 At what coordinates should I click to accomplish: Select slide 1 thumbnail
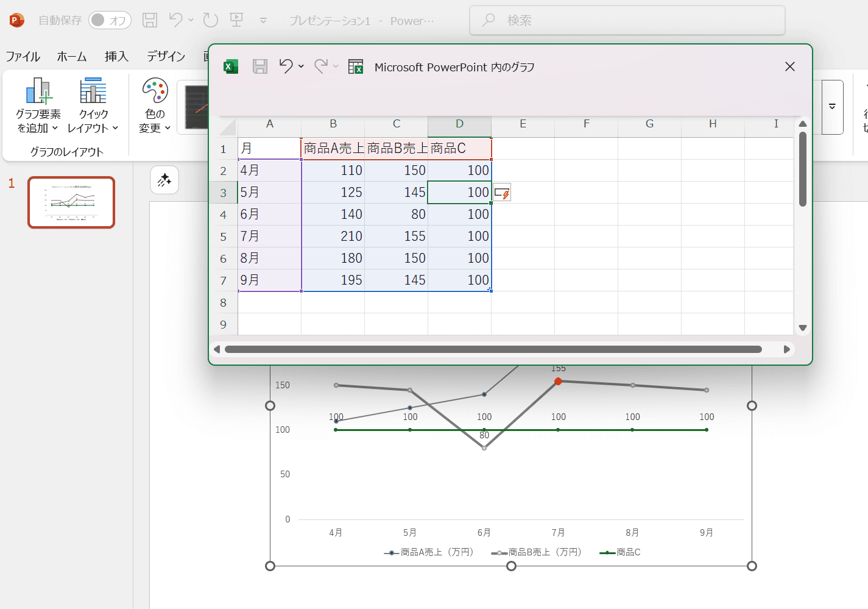[x=71, y=202]
